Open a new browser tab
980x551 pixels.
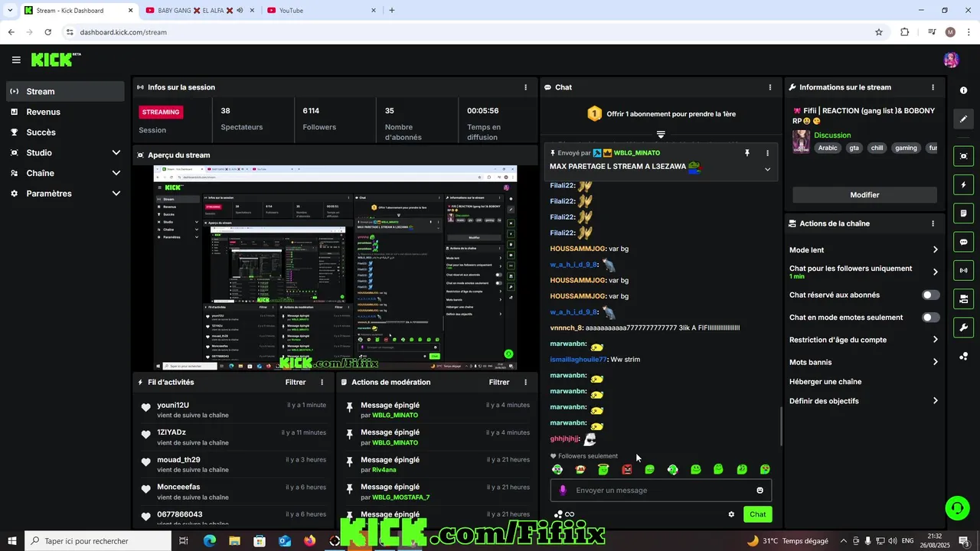(392, 11)
